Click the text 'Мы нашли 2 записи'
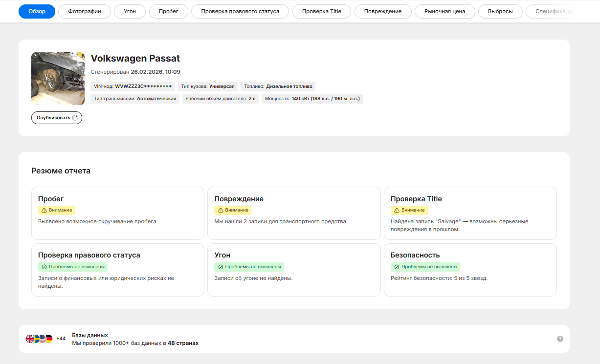 281,221
